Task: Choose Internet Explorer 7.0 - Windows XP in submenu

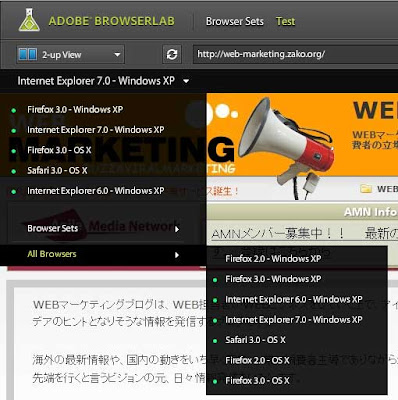Action: (x=297, y=320)
